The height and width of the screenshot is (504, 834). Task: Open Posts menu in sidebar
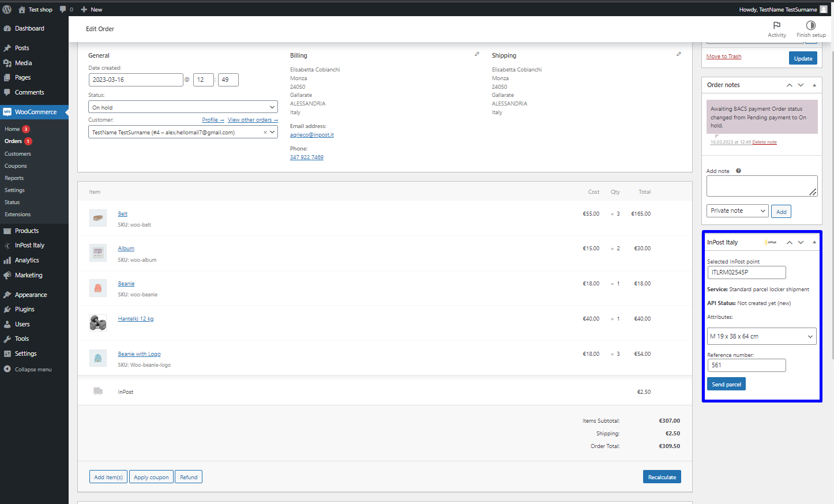point(22,48)
